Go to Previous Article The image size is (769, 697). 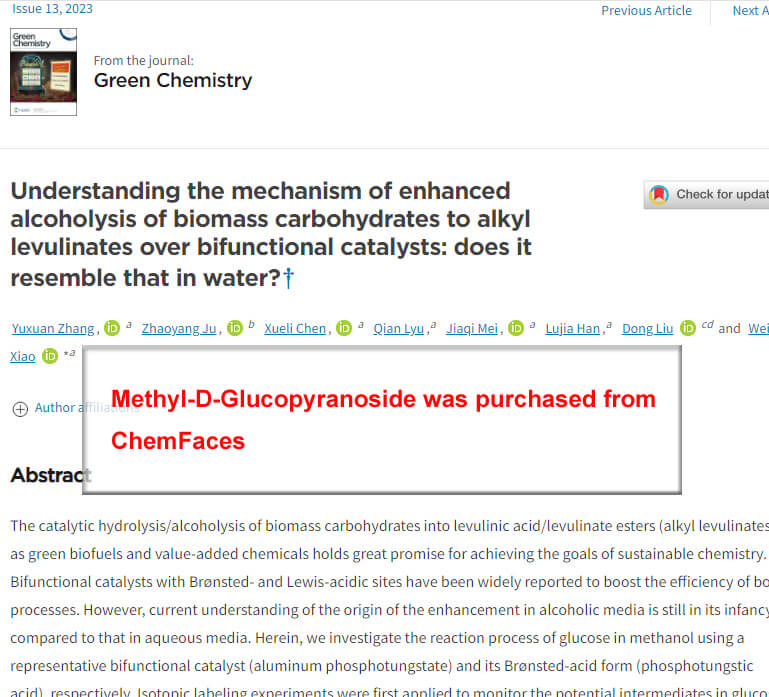click(x=646, y=10)
